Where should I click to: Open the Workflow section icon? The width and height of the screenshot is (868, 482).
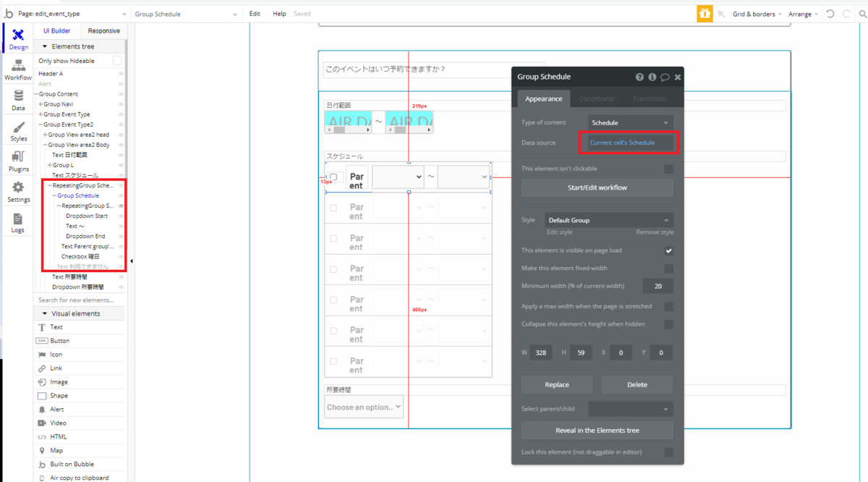[x=18, y=70]
